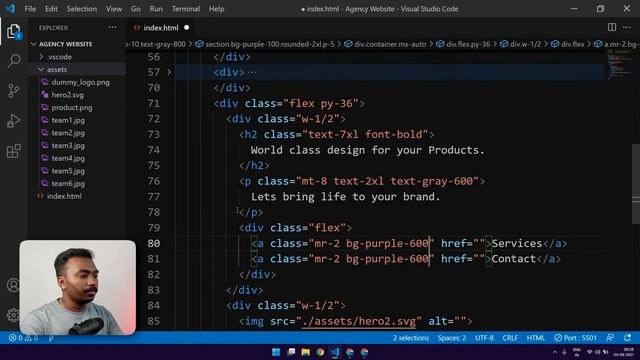Click UTF-8 encoding in status bar
Viewport: 640px width, 360px height.
(484, 338)
